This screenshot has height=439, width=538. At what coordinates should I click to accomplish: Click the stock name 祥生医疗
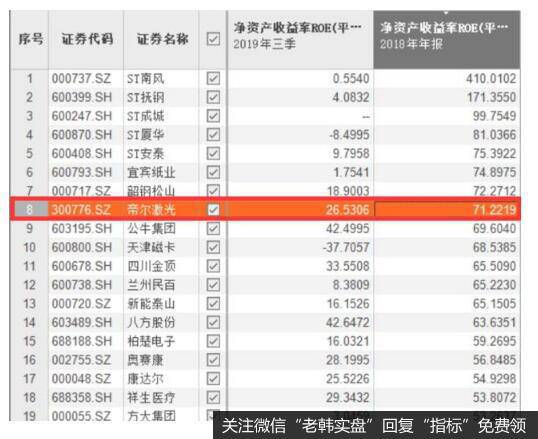click(151, 398)
